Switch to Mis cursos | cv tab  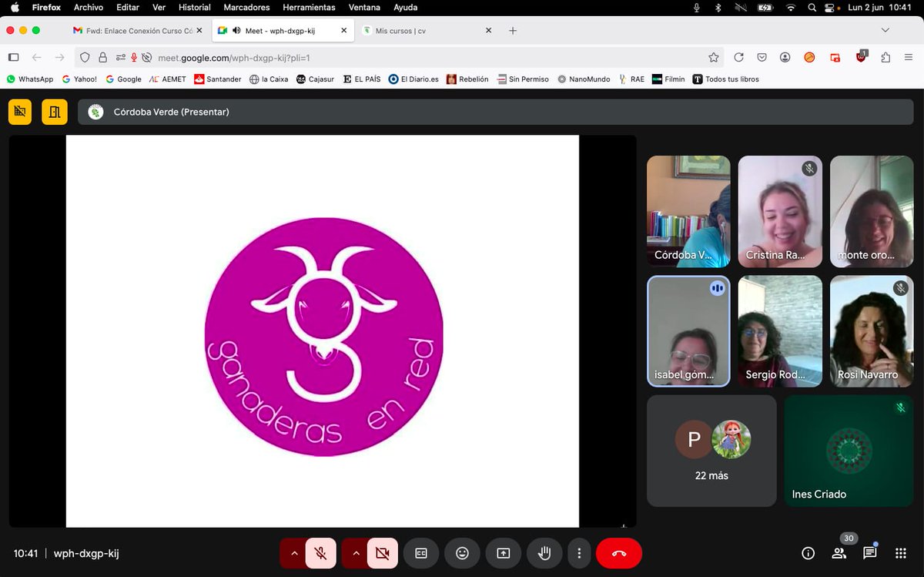(x=428, y=30)
